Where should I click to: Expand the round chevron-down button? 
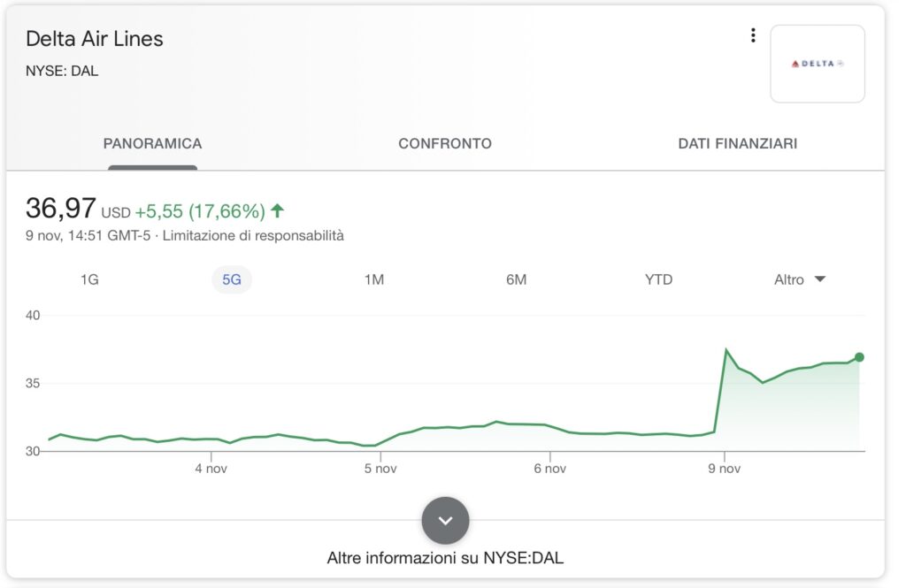pyautogui.click(x=445, y=521)
